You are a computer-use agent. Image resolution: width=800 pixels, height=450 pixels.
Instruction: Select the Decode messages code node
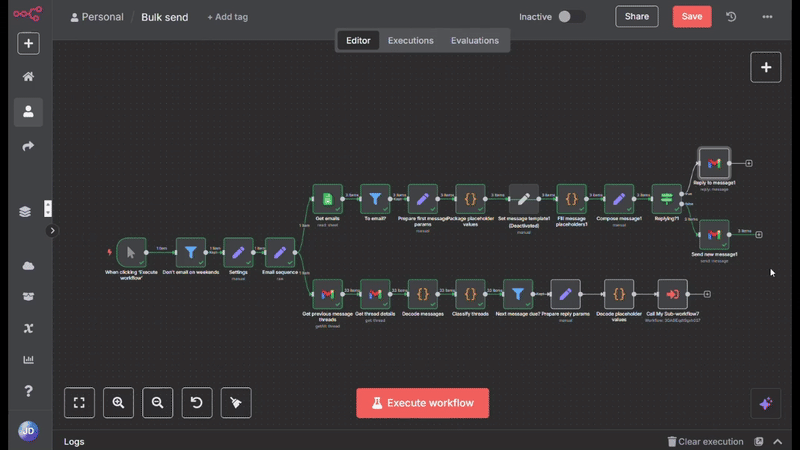(x=422, y=294)
